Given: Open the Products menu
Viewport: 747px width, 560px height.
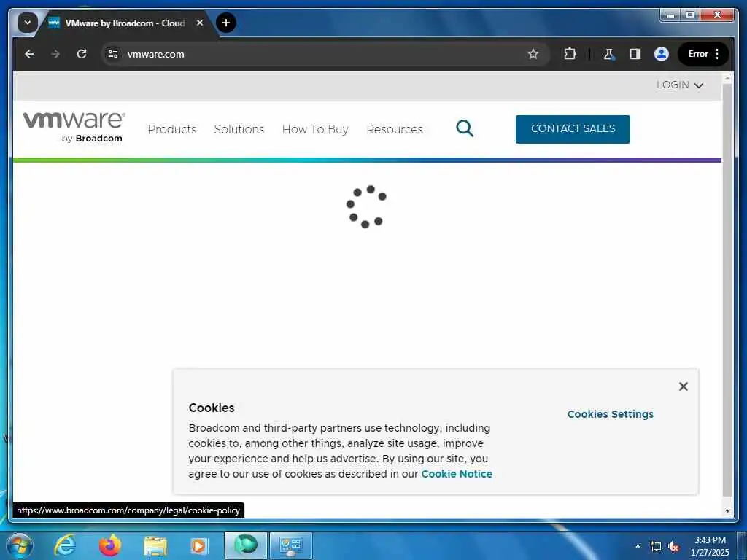Looking at the screenshot, I should click(x=172, y=129).
